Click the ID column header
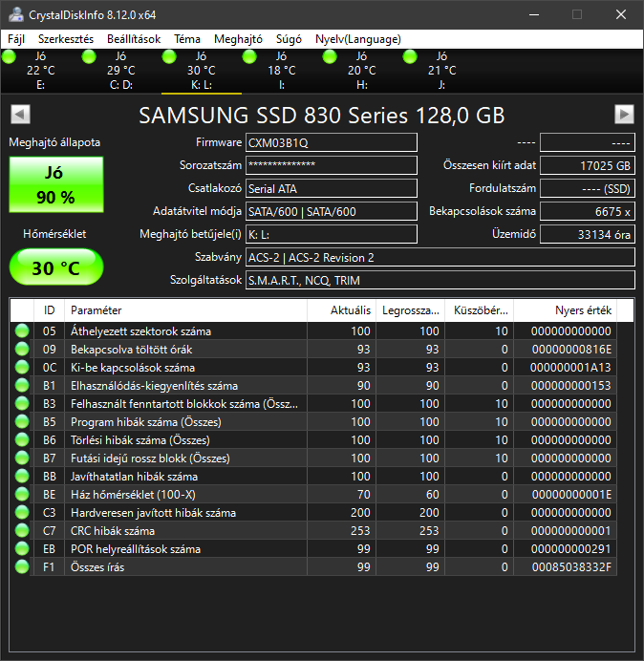The width and height of the screenshot is (644, 661). 50,310
